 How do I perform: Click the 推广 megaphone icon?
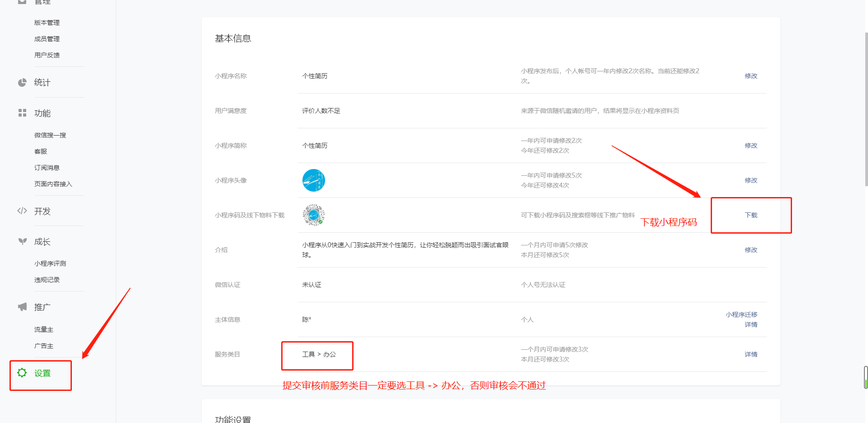click(x=22, y=306)
